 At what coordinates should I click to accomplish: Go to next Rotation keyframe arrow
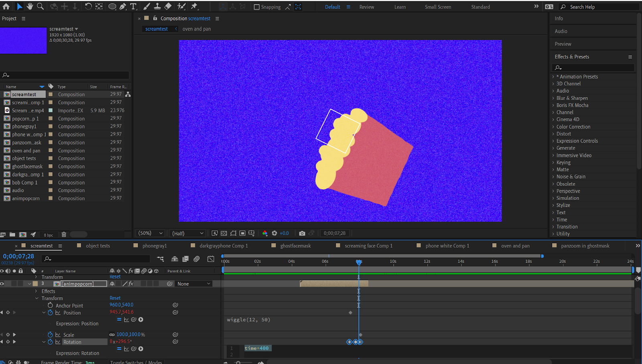click(x=14, y=342)
